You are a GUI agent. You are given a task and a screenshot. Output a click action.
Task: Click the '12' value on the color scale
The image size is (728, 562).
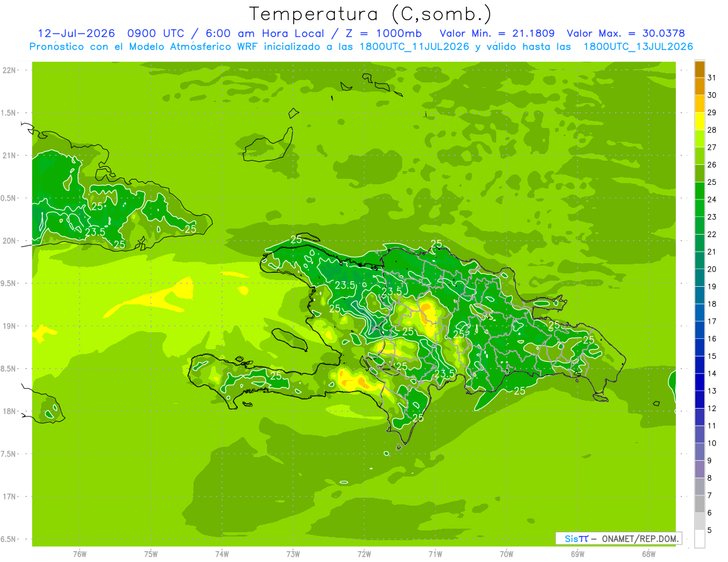pyautogui.click(x=712, y=408)
